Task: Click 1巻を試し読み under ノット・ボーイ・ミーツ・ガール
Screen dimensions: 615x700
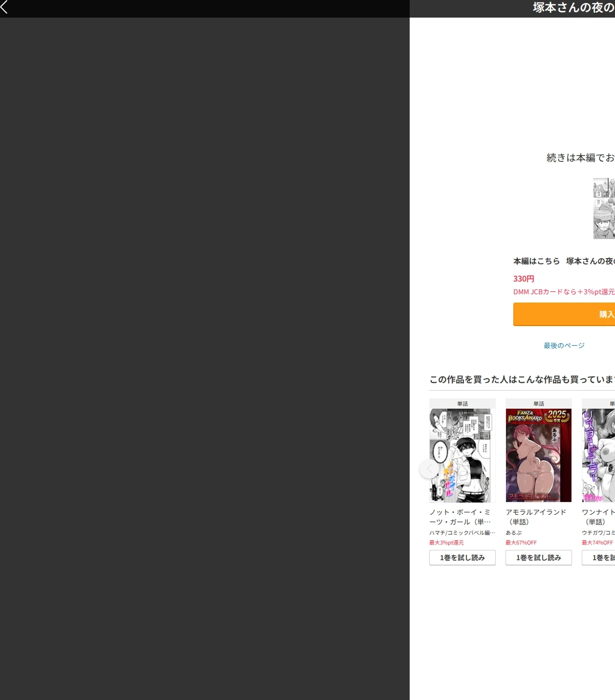Action: 462,558
